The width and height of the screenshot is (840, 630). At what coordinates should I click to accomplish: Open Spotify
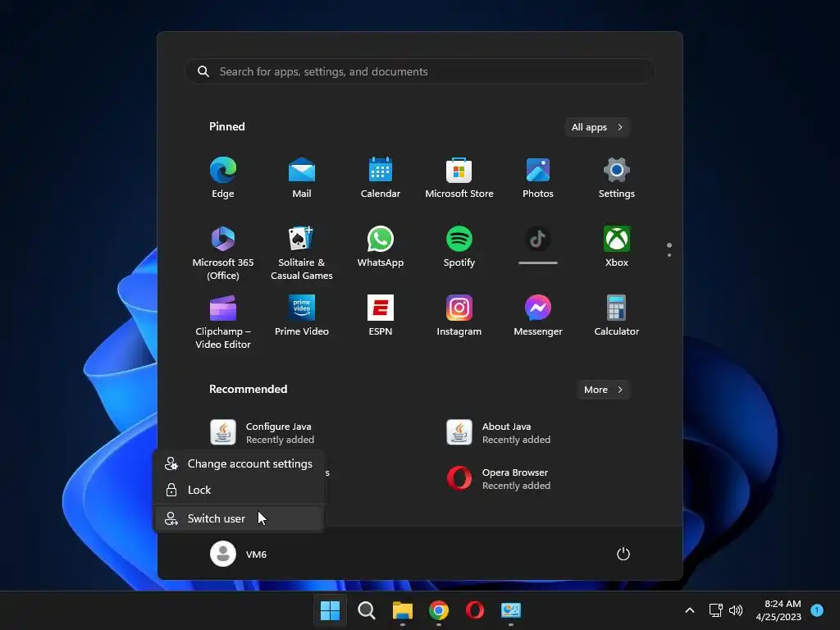[459, 246]
